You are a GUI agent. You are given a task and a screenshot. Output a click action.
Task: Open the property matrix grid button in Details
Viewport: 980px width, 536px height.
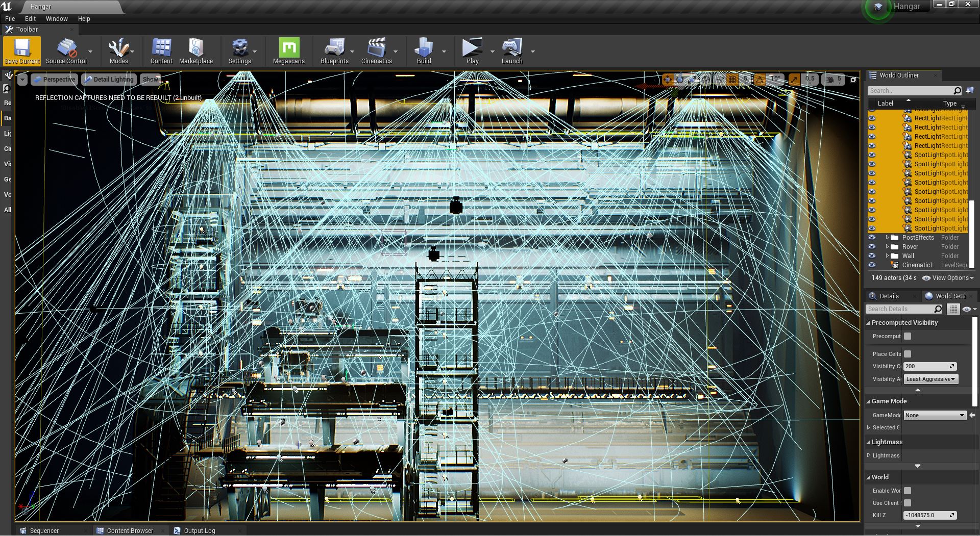(x=953, y=309)
